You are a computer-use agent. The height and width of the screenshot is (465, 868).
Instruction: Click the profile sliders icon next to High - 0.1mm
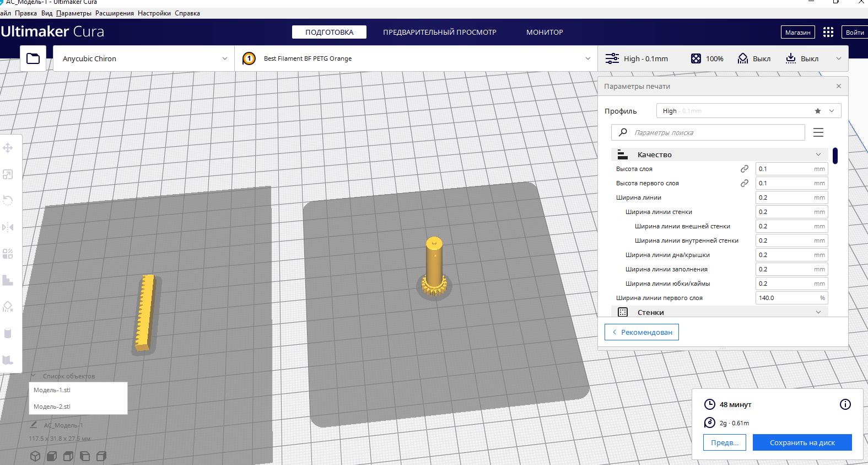(x=612, y=58)
